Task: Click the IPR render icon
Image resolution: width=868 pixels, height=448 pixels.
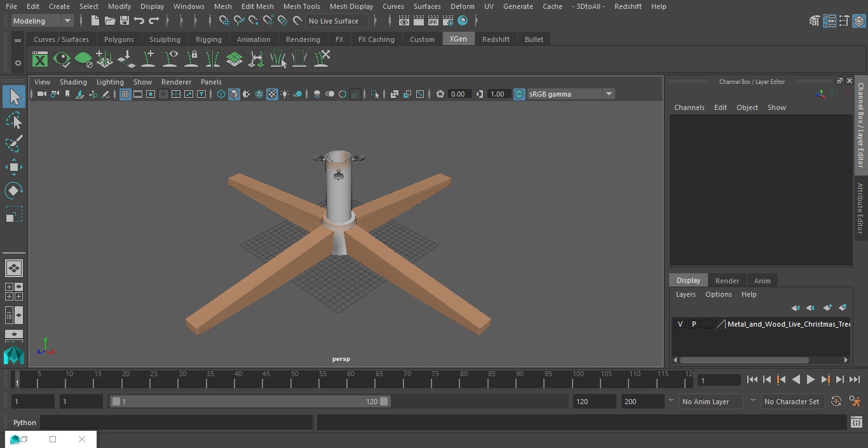Action: click(433, 21)
